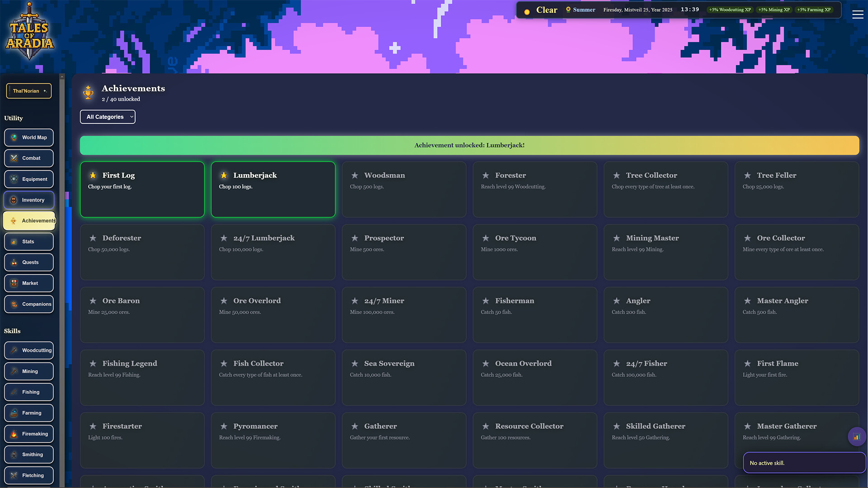Open the World Map menu item
This screenshot has height=488, width=868.
pos(29,137)
